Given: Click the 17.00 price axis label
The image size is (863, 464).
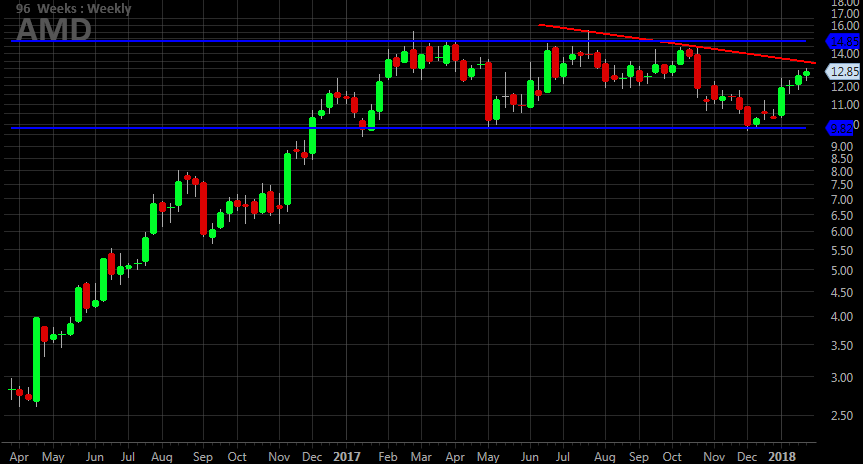Looking at the screenshot, I should (845, 14).
